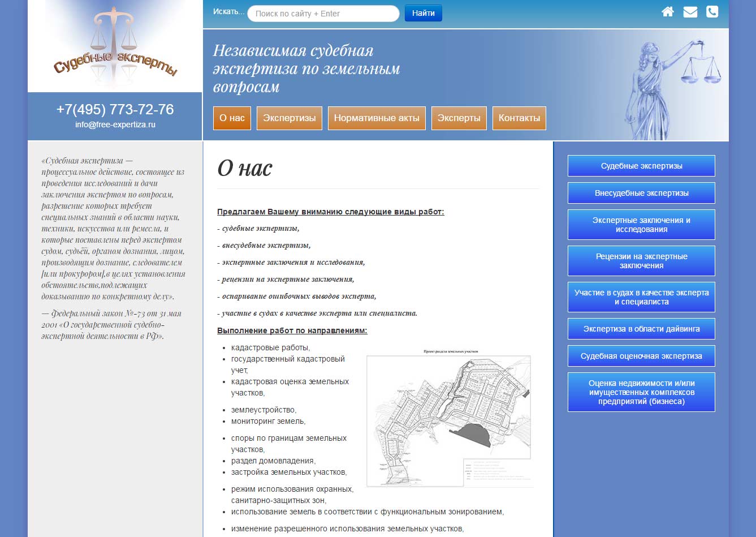Click the line - судебные экспертизы,

[x=258, y=229]
